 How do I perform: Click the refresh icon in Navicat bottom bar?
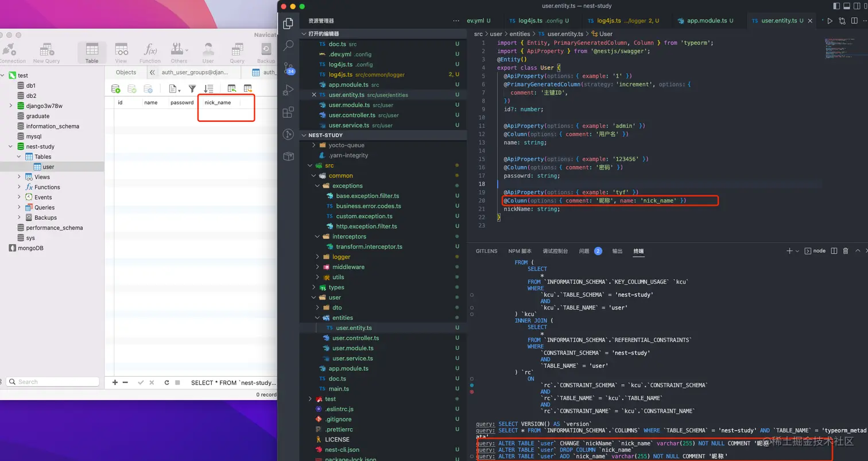point(166,382)
